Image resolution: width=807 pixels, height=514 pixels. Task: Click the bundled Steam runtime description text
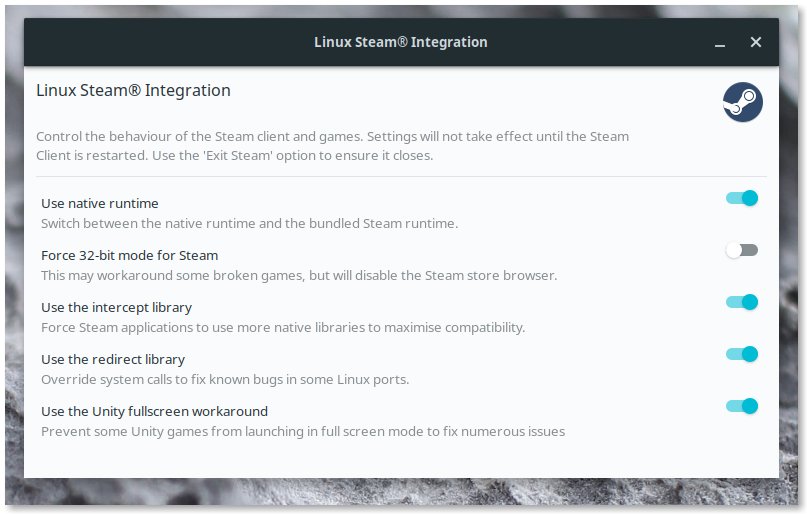click(250, 224)
